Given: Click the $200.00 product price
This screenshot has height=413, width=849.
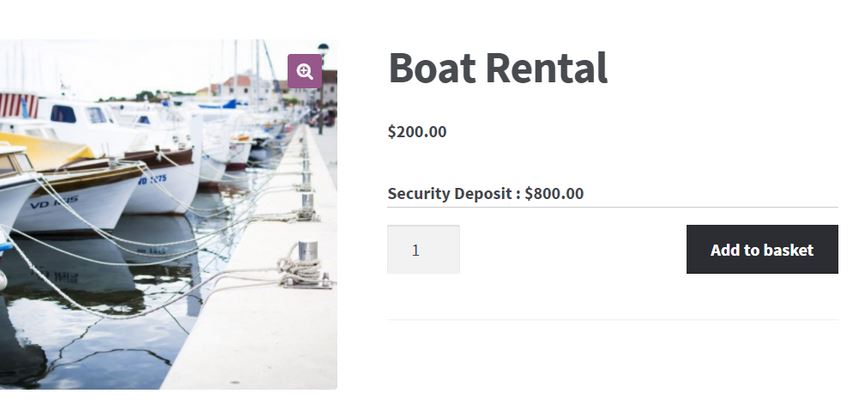Looking at the screenshot, I should [417, 131].
